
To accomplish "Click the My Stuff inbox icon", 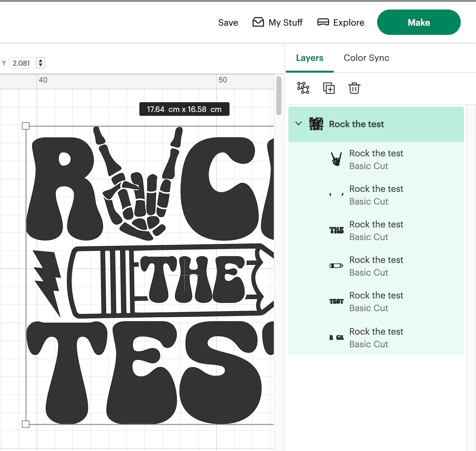I will tap(258, 22).
